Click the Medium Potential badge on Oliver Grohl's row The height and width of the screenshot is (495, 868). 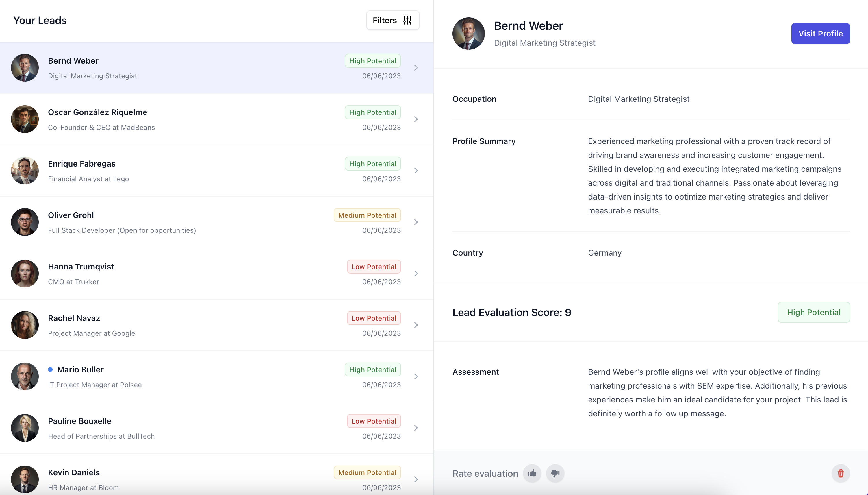(x=367, y=215)
